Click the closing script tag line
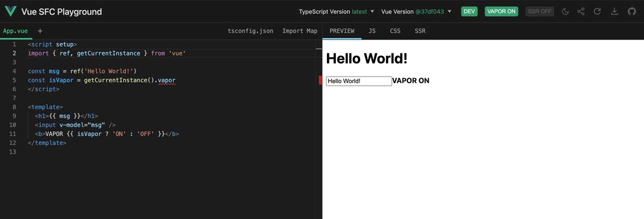 pyautogui.click(x=43, y=89)
